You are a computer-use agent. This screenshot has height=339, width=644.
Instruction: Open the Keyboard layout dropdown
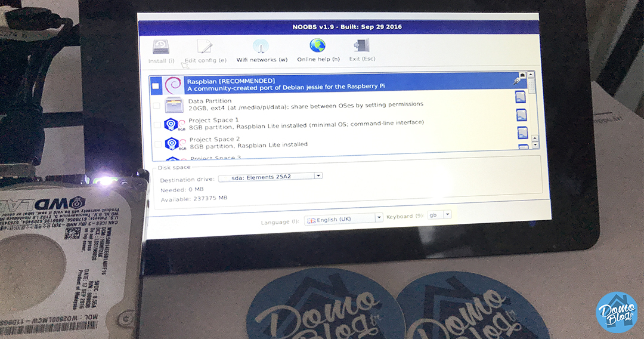(x=439, y=215)
